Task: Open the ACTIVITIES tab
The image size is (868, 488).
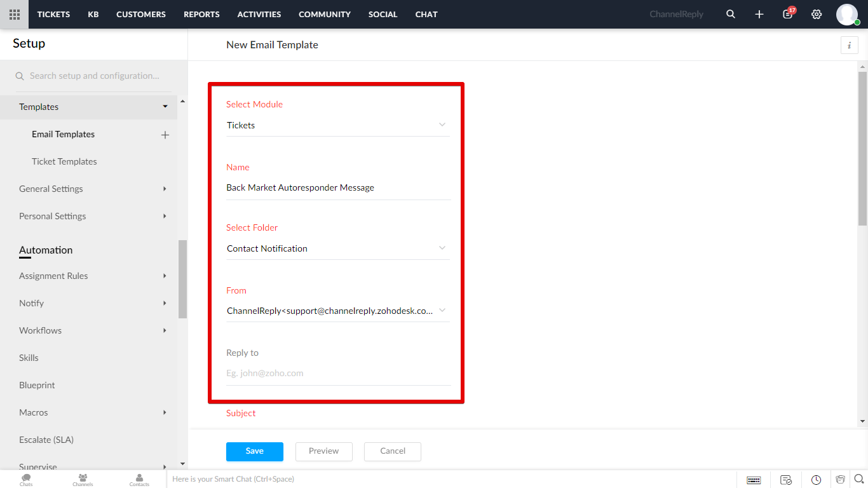Action: click(x=259, y=14)
